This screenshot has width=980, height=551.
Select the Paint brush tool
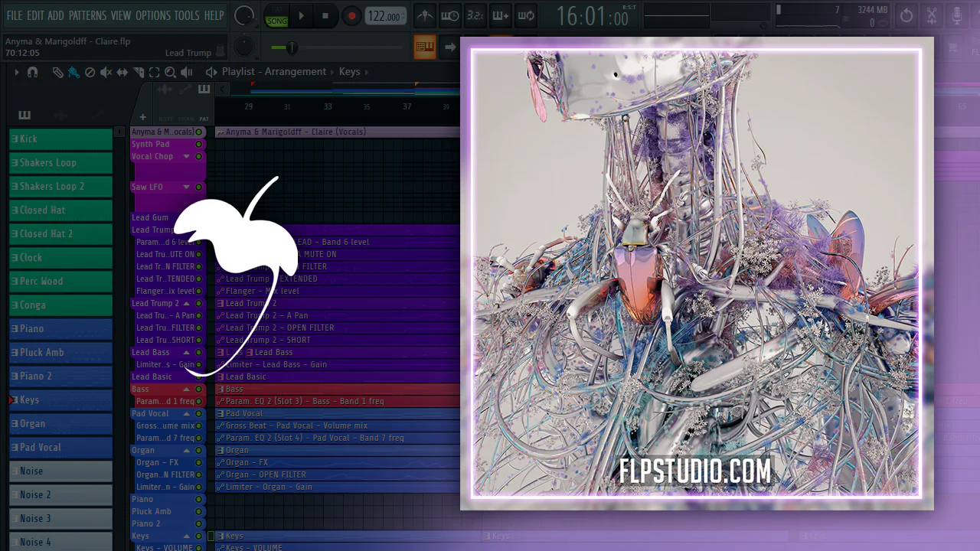(x=73, y=72)
